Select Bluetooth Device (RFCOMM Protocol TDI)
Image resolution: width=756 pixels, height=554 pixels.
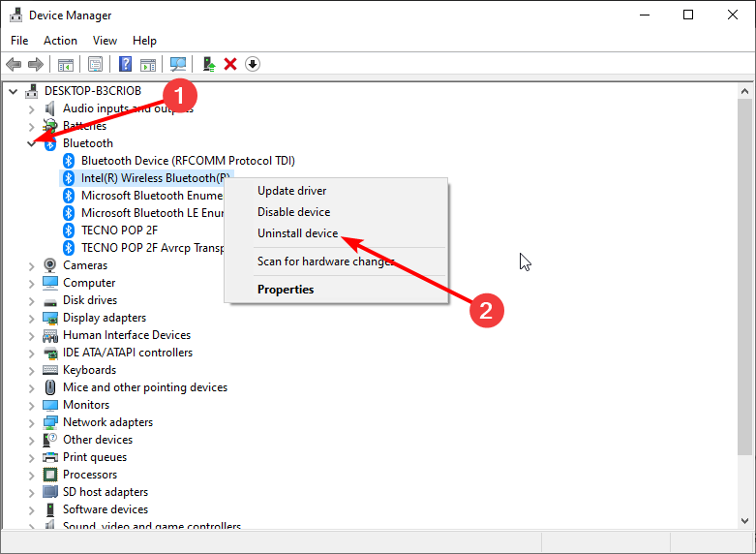tap(188, 161)
